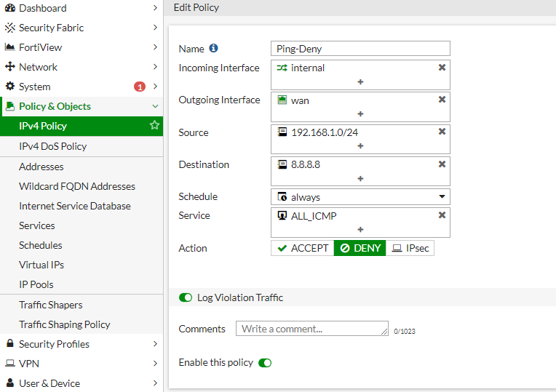Click the IPv4 Policy favorite star
Image resolution: width=556 pixels, height=392 pixels.
click(154, 125)
